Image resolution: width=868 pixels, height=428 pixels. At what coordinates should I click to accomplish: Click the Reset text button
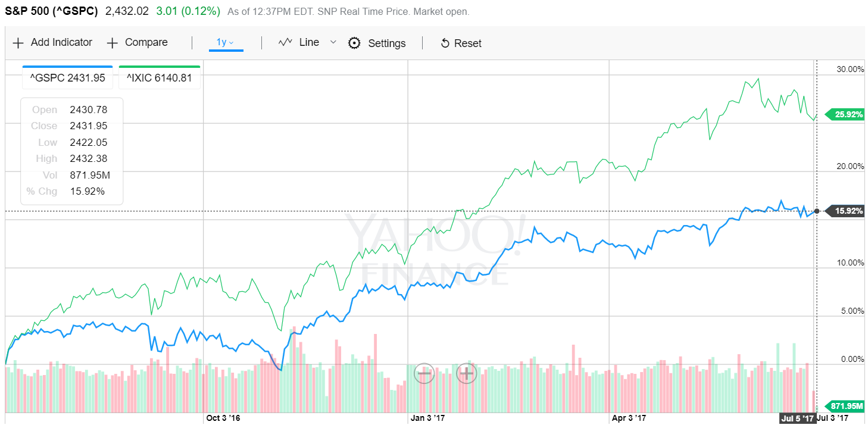(468, 43)
